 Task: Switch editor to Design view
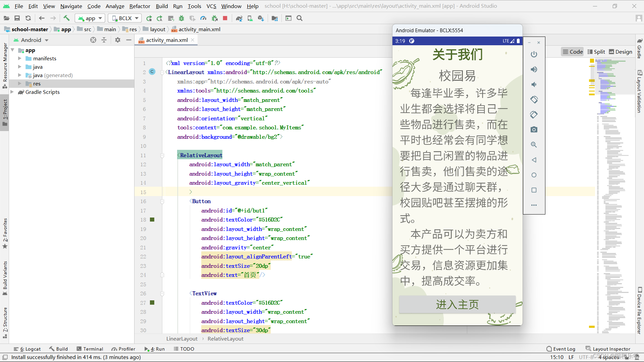click(621, 52)
